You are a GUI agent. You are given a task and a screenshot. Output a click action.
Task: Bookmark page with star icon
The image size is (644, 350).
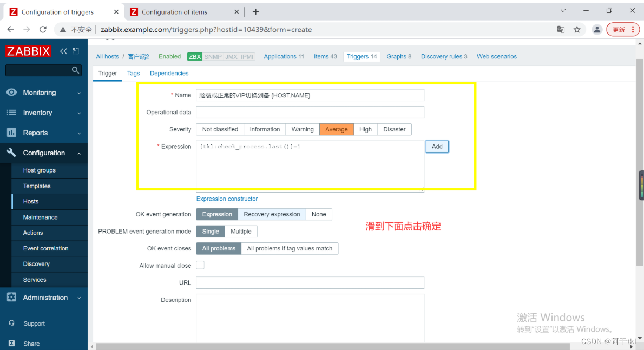point(577,30)
